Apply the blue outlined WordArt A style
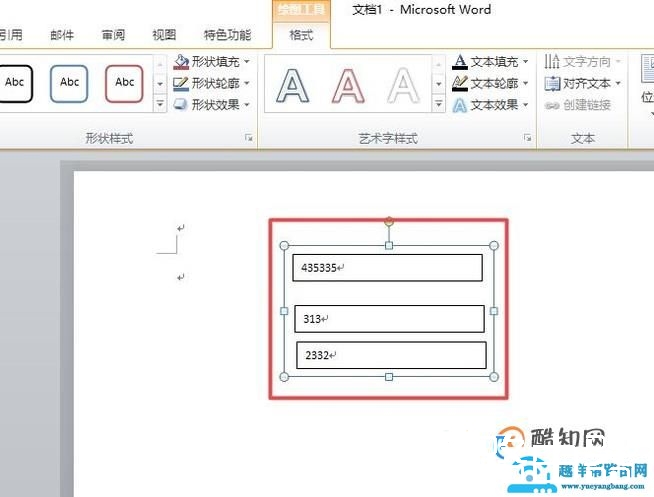The width and height of the screenshot is (654, 497). pyautogui.click(x=292, y=85)
